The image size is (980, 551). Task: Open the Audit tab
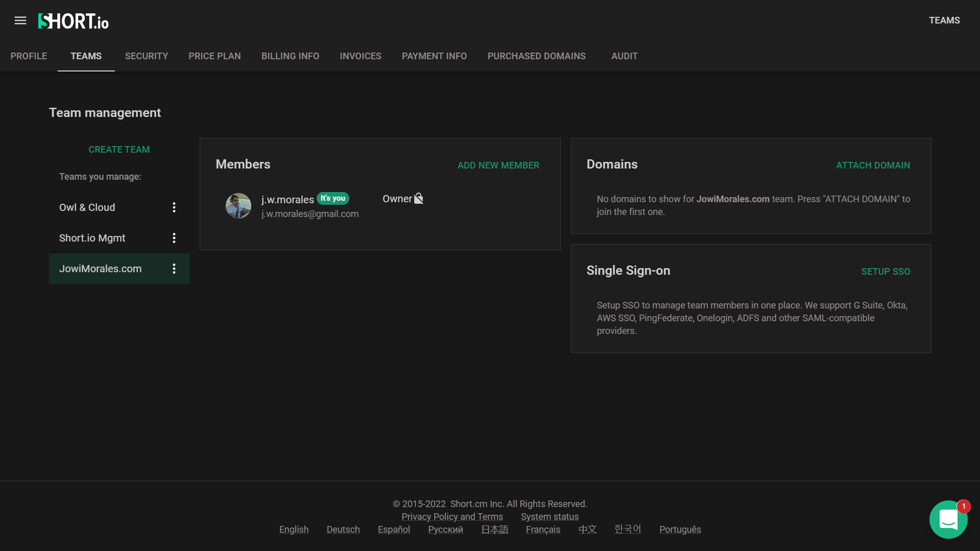[x=625, y=56]
